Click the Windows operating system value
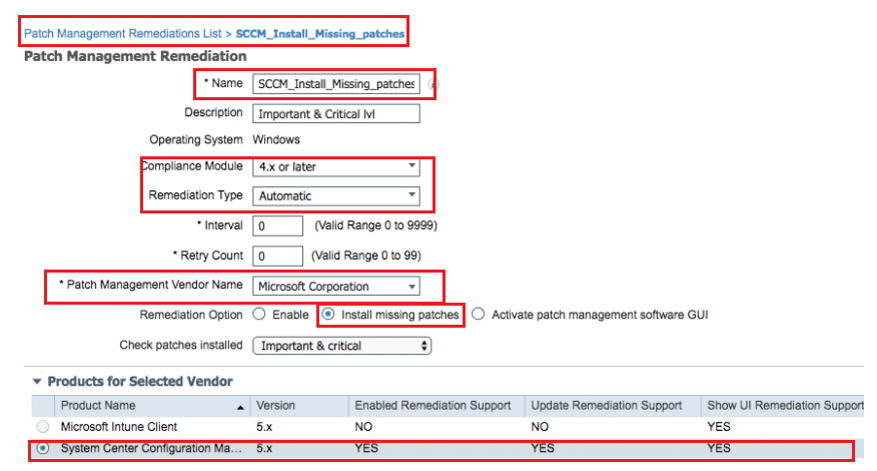 (276, 139)
